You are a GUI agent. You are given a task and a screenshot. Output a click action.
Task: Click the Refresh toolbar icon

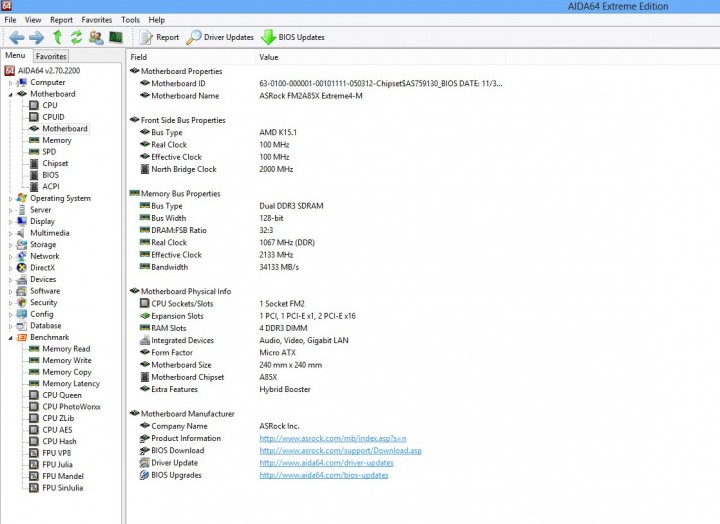(76, 37)
